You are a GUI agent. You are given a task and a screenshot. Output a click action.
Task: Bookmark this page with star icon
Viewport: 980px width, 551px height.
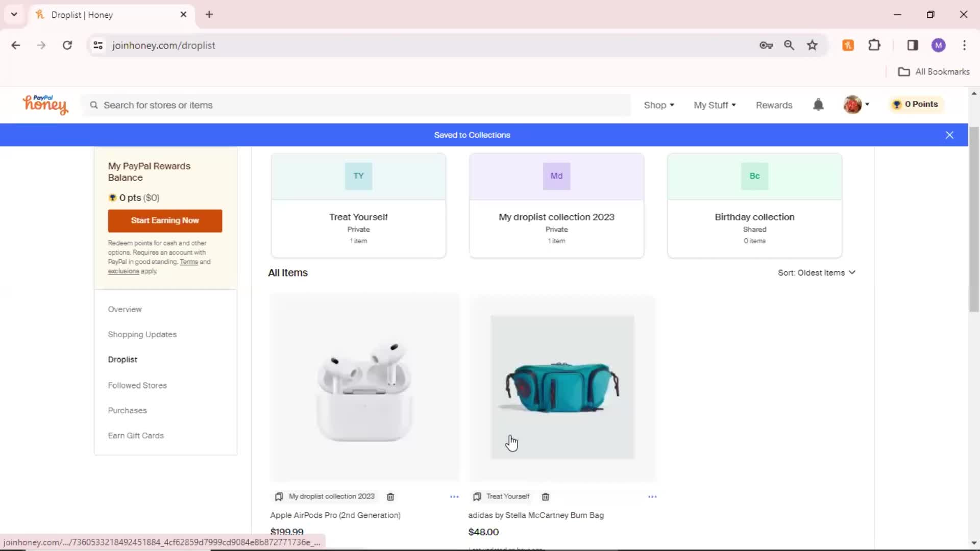coord(812,45)
